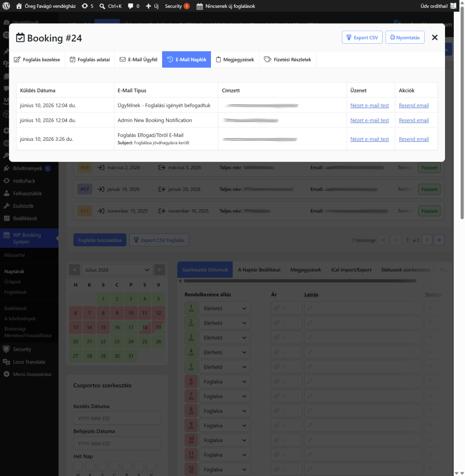Screen dimensions: 465x476
Task: Resend the Ügyfélnek Foglalási igényét befogadtuk email
Action: pyautogui.click(x=414, y=106)
